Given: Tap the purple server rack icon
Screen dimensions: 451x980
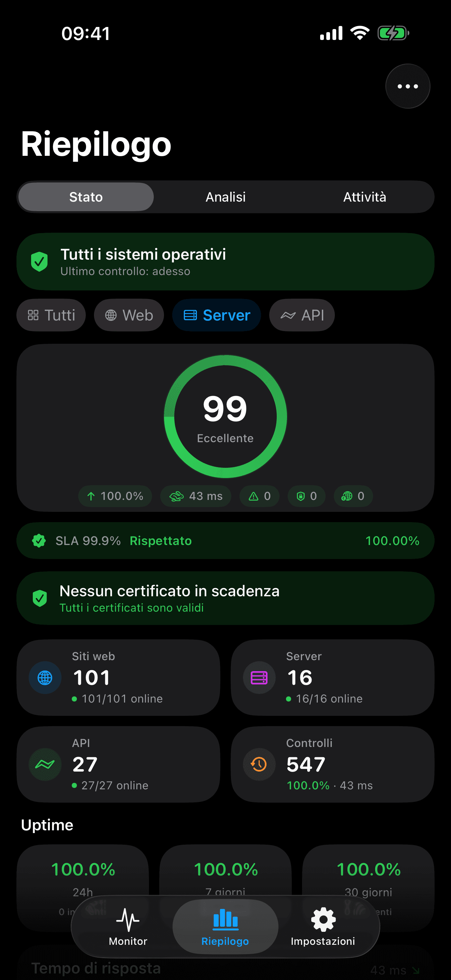Looking at the screenshot, I should (x=259, y=678).
